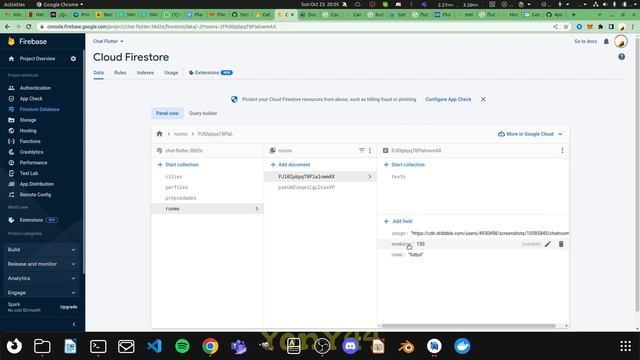
Task: Filter the rooms collection documents
Action: (x=361, y=150)
